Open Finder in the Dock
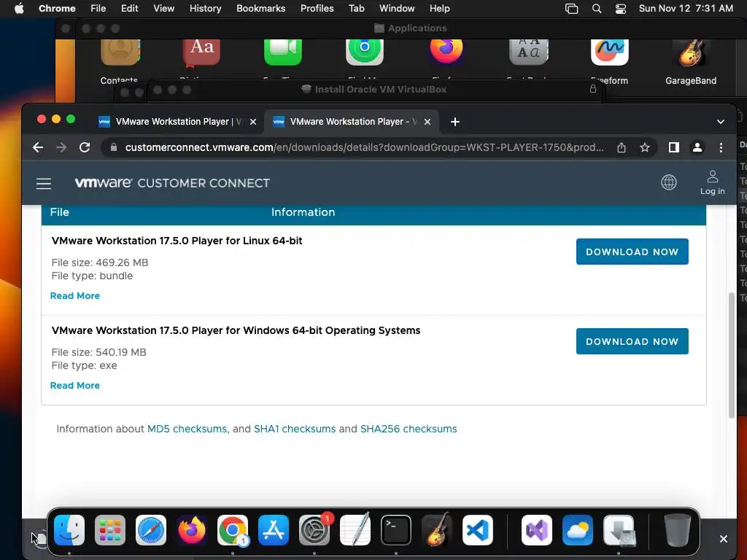The image size is (747, 560). pyautogui.click(x=69, y=530)
